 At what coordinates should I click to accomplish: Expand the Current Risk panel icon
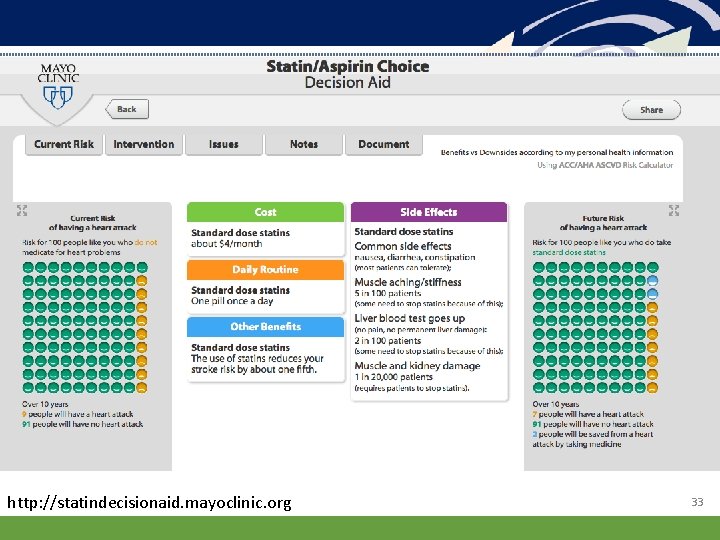coord(22,210)
